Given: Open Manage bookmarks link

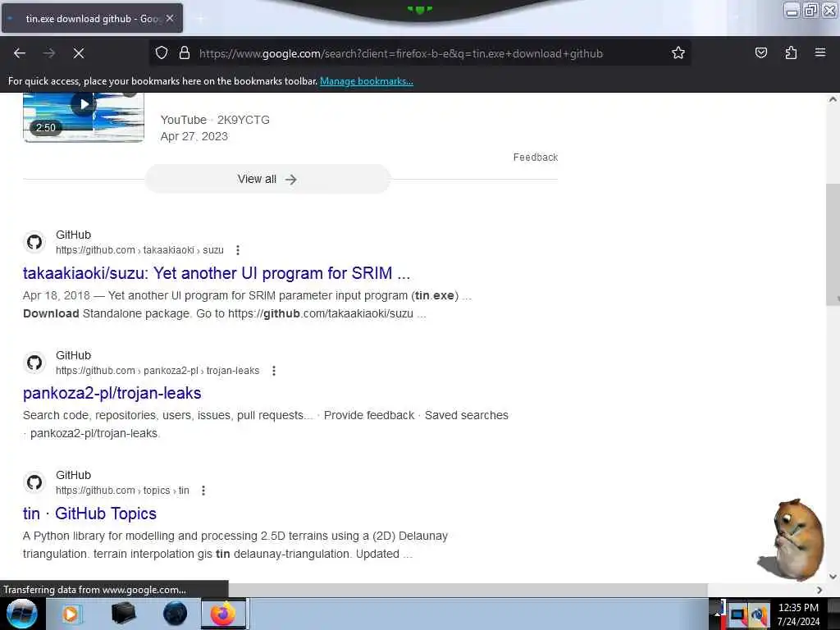Looking at the screenshot, I should [x=367, y=81].
